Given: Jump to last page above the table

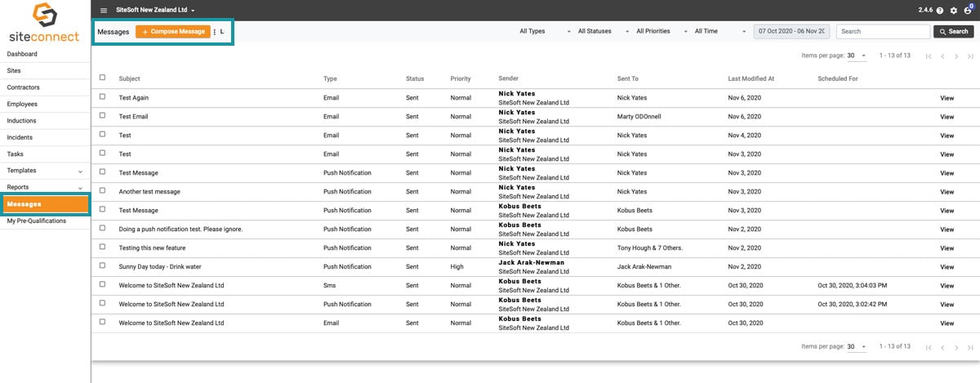Looking at the screenshot, I should pyautogui.click(x=970, y=56).
